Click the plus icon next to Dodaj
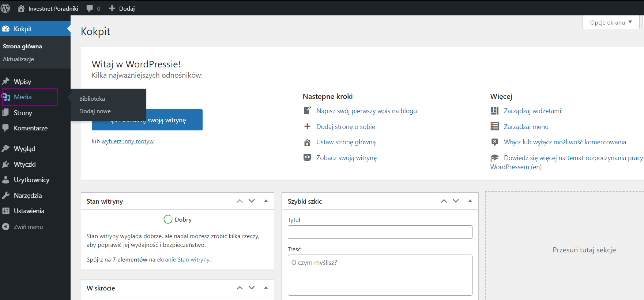Screen dimensions: 644x300 point(112,8)
